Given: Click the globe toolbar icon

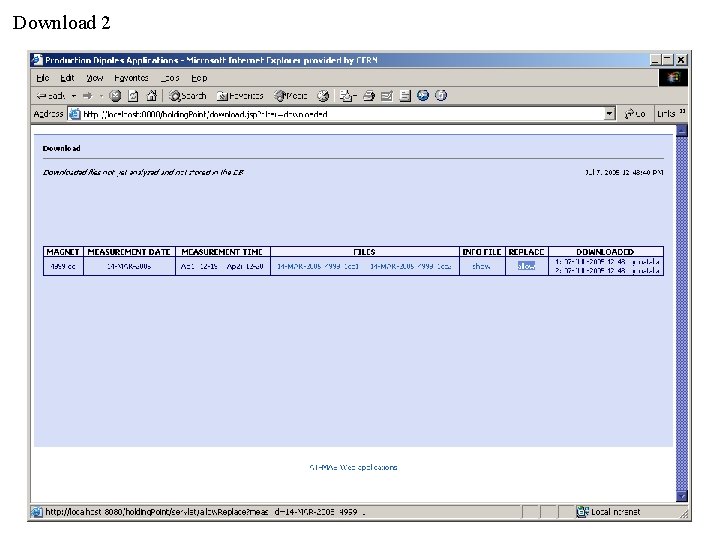Looking at the screenshot, I should pos(423,96).
